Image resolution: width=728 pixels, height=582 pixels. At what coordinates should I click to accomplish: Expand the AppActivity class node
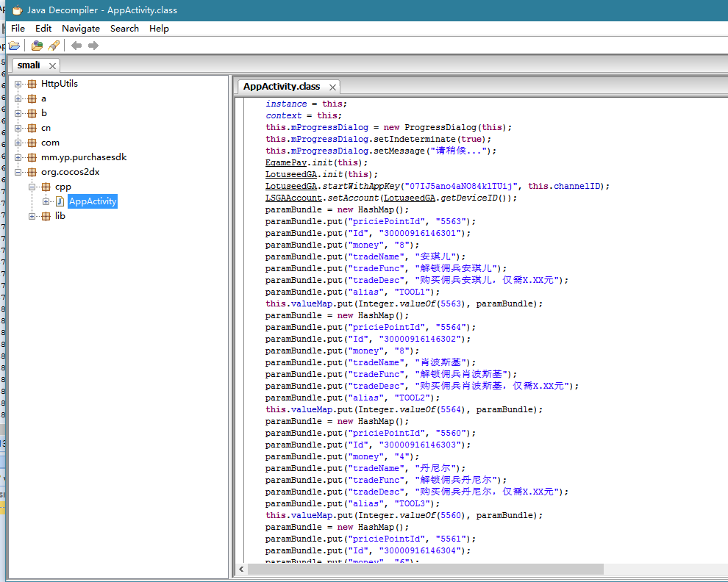coord(46,201)
